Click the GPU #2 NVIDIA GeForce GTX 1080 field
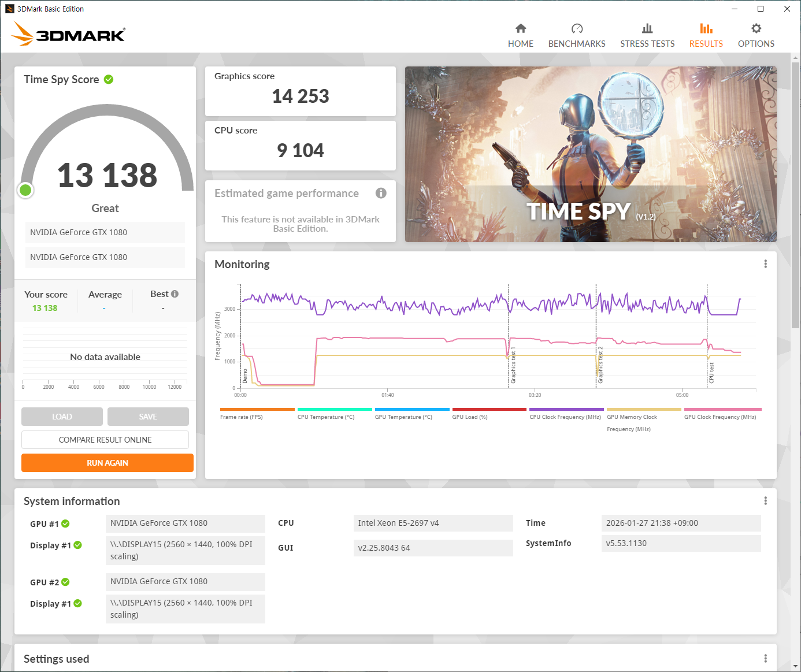Screen dimensions: 801x672 [x=186, y=581]
